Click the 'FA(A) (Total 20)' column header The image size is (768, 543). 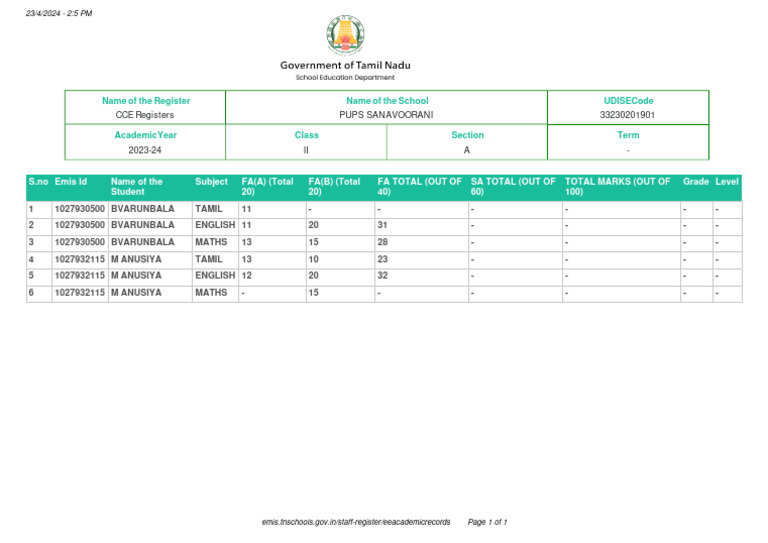click(x=267, y=187)
